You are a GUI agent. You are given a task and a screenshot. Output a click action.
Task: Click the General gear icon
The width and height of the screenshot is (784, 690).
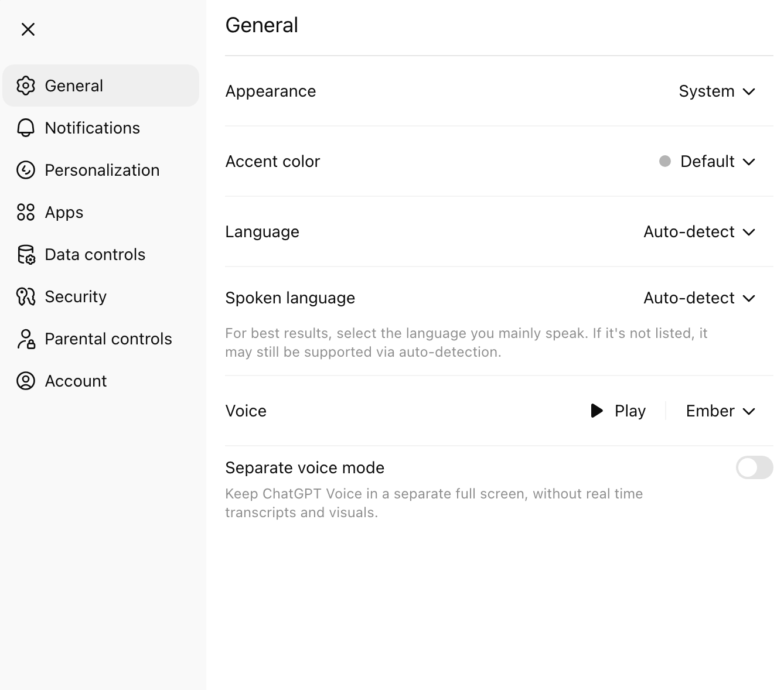(26, 86)
